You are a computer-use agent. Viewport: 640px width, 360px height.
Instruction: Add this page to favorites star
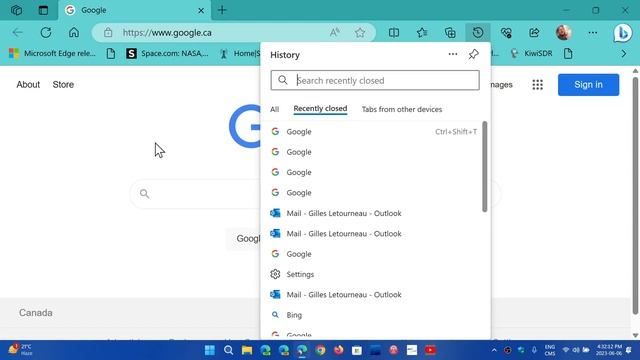click(x=360, y=33)
